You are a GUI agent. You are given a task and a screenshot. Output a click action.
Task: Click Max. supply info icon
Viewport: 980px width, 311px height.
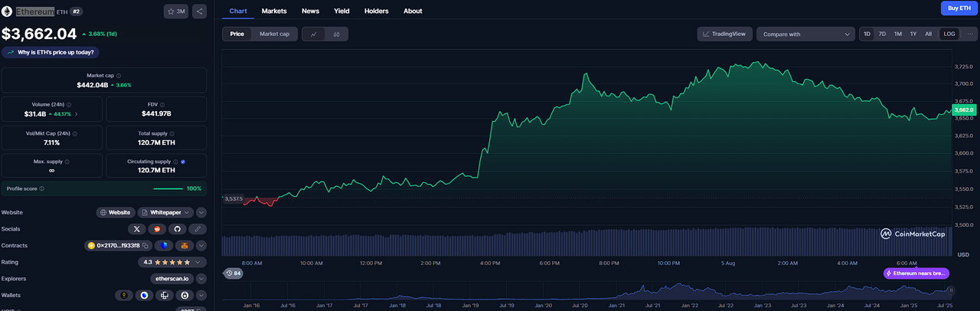point(67,162)
